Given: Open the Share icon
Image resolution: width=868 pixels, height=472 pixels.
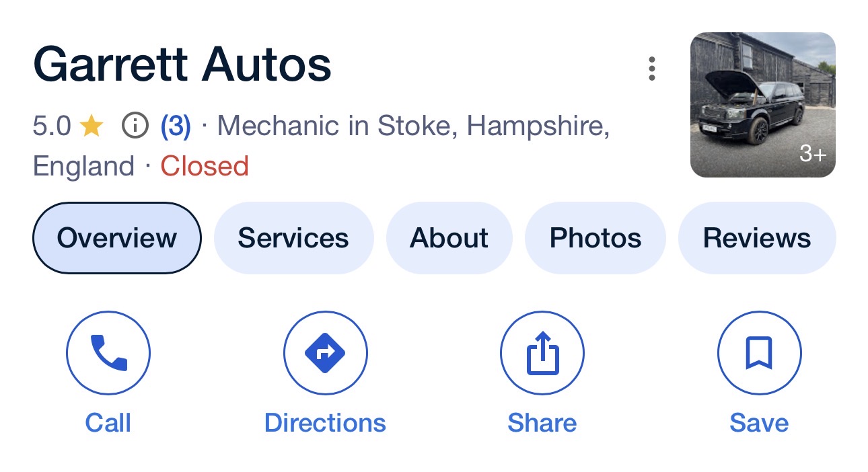Looking at the screenshot, I should coord(542,352).
